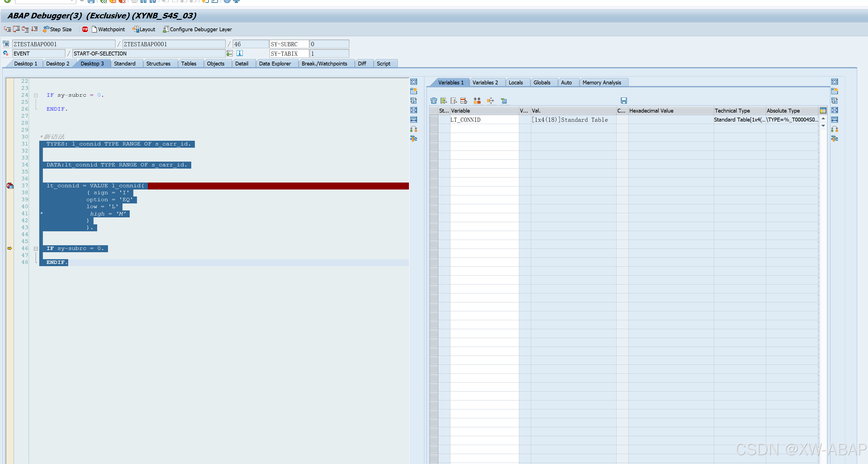
Task: Click the Configure Debugger Layer icon
Action: tap(165, 29)
